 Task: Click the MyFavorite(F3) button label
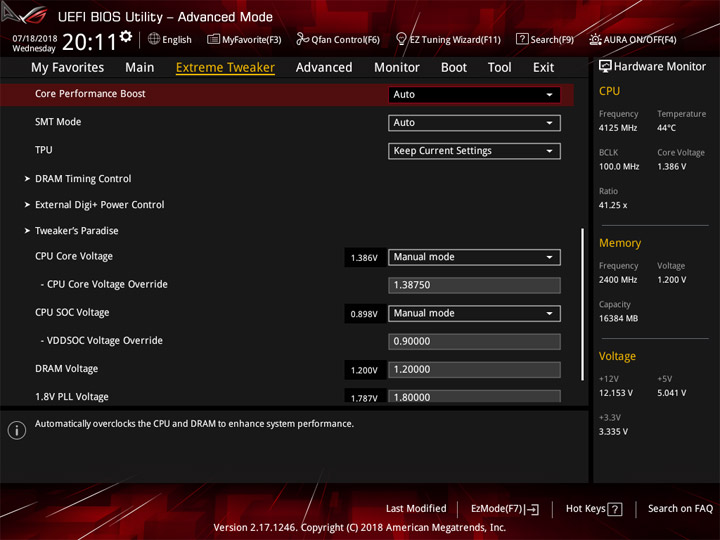pos(252,40)
